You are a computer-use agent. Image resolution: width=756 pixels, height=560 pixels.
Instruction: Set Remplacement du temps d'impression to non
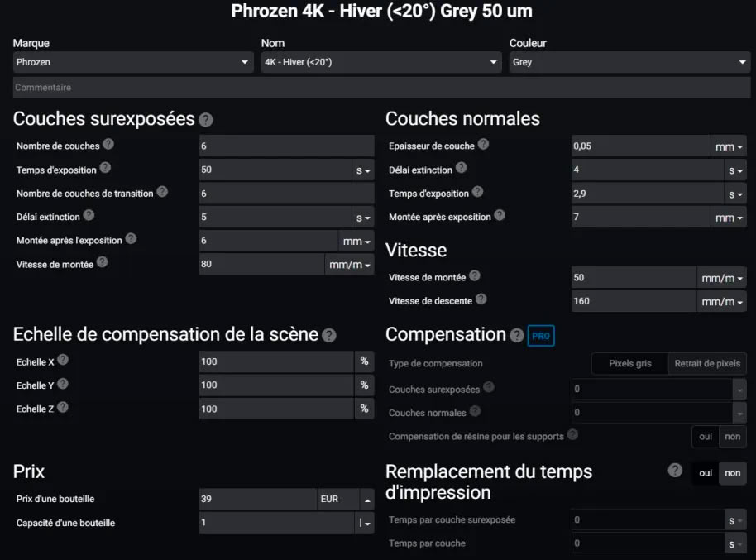[732, 473]
